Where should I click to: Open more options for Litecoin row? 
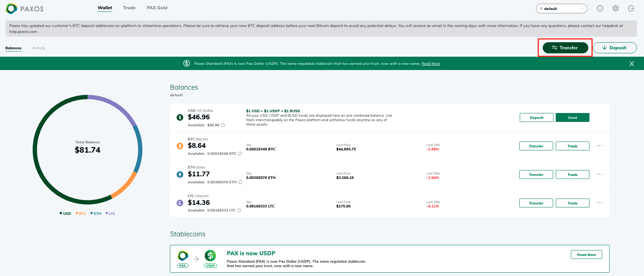(599, 203)
